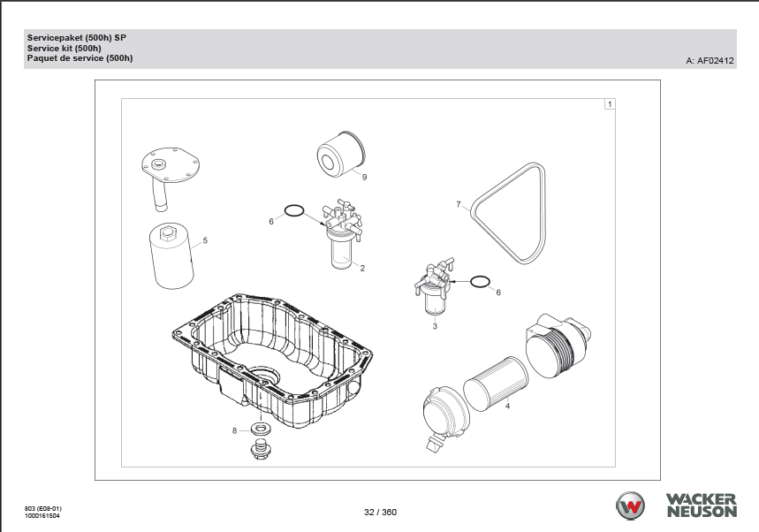The width and height of the screenshot is (759, 532).
Task: Click the O-ring beside fuel filter 3
Action: pos(480,282)
